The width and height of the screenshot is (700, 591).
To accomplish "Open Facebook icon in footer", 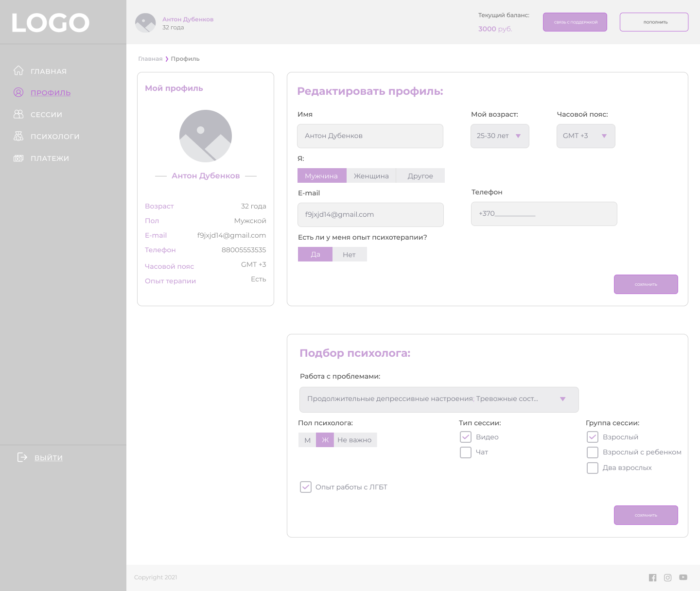I will pyautogui.click(x=652, y=577).
